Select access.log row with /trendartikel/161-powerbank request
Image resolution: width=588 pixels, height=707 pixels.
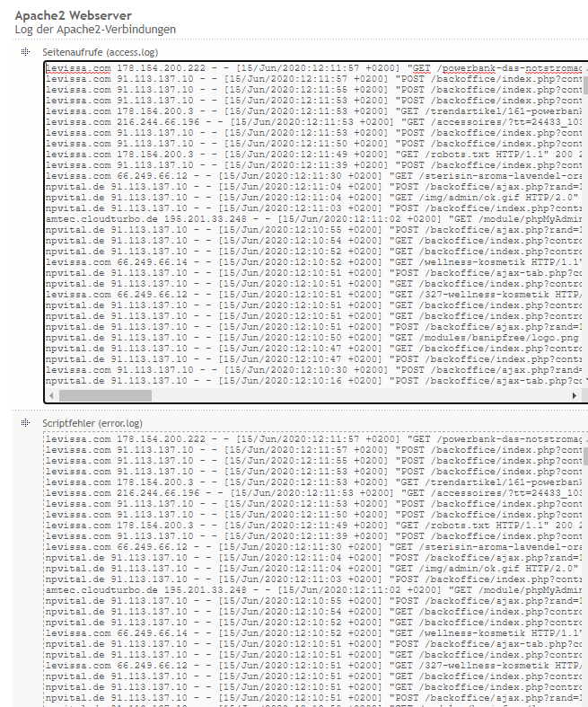[x=314, y=111]
